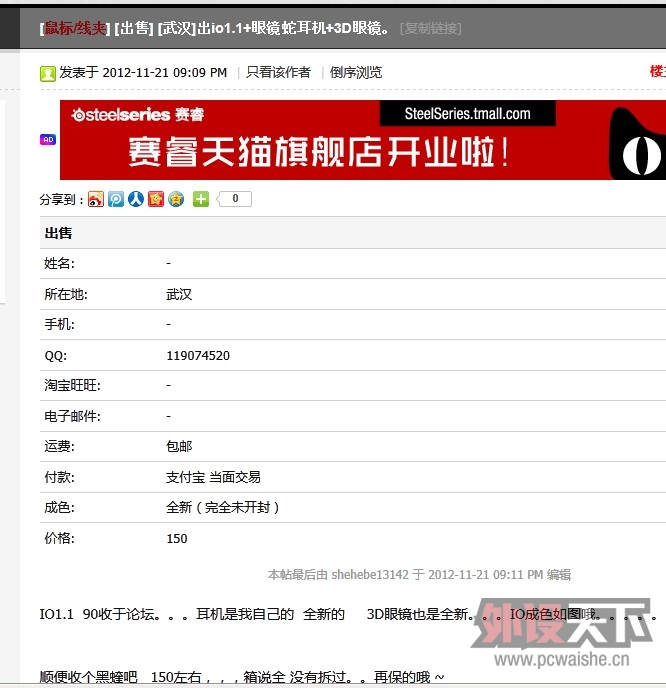666x688 pixels.
Task: Click the Tencent Weibo share icon
Action: coord(116,199)
